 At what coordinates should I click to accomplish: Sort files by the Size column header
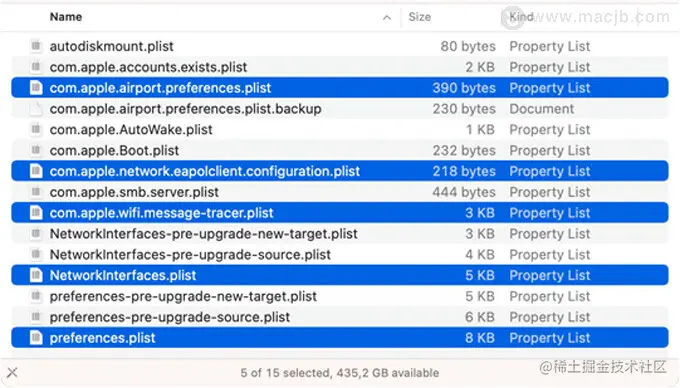point(419,17)
